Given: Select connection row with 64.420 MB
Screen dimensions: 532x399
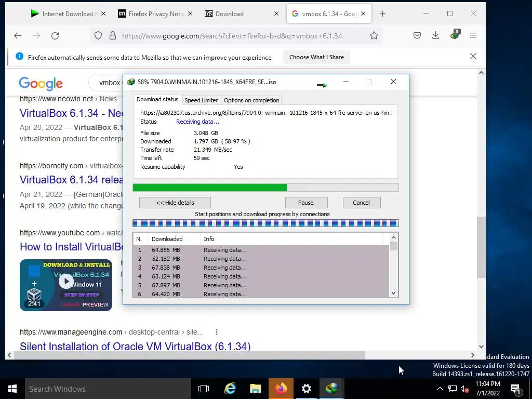Looking at the screenshot, I should [261, 294].
